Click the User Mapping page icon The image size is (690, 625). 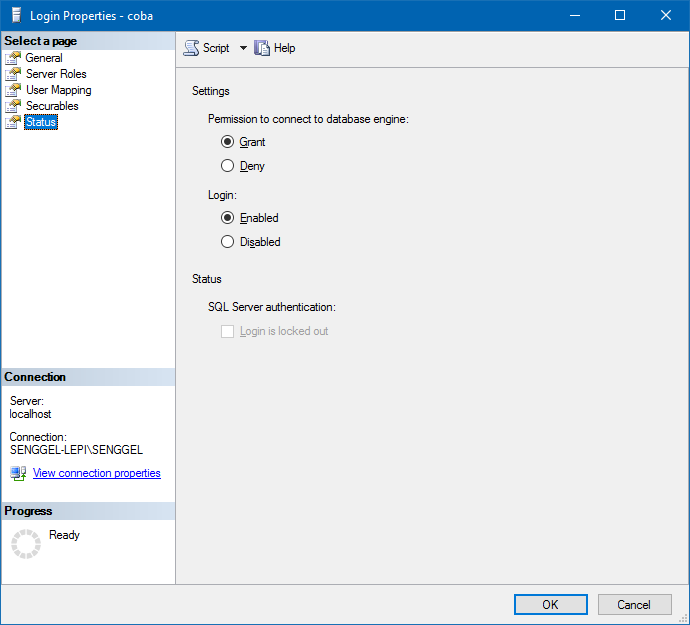[13, 90]
